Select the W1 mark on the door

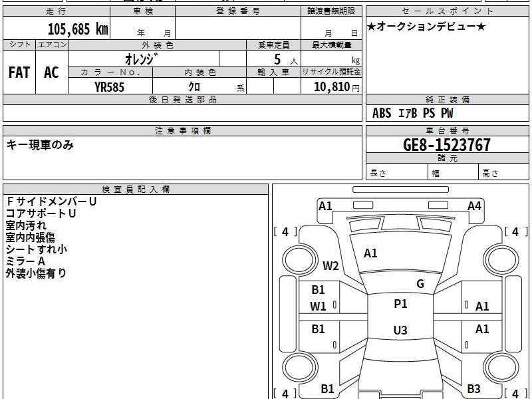pyautogui.click(x=318, y=307)
